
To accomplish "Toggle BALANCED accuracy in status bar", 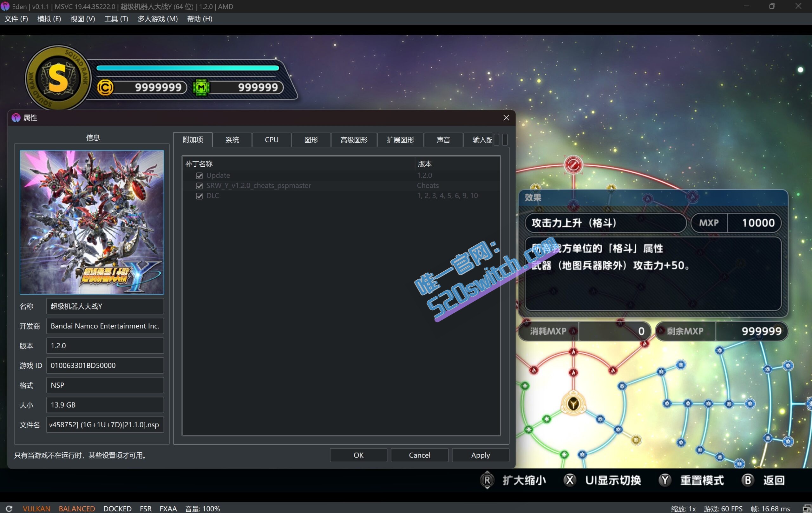I will (77, 508).
